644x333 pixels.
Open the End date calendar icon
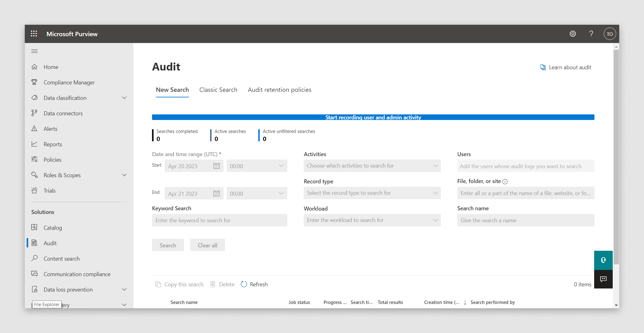click(x=216, y=194)
